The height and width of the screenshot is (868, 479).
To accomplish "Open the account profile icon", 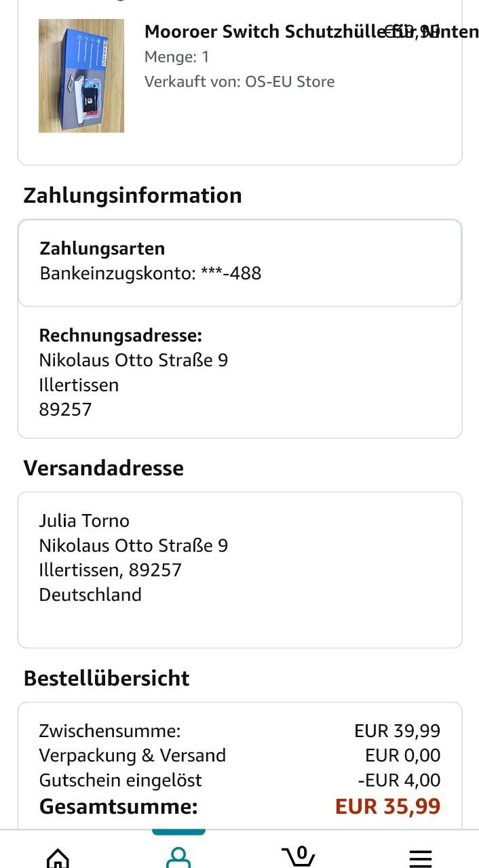I will click(178, 857).
